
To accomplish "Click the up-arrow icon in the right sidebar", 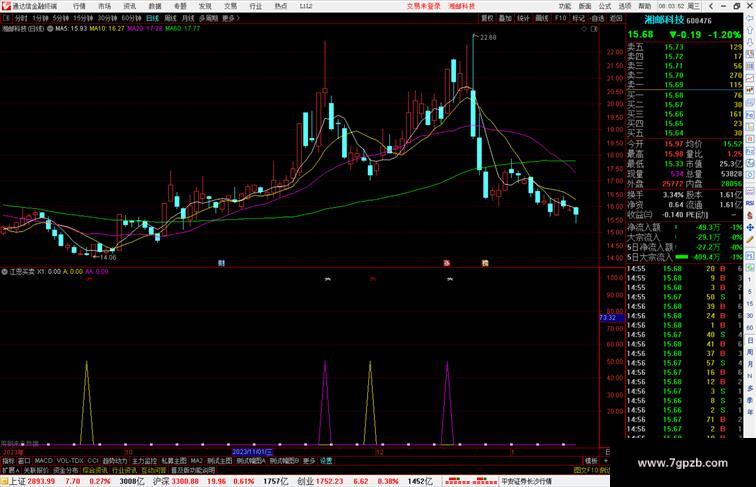I will (750, 30).
